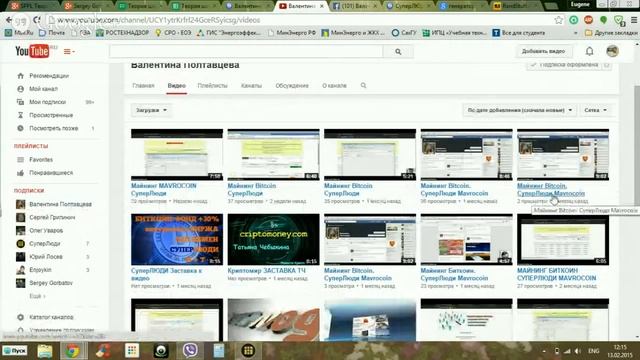Image resolution: width=640 pixels, height=360 pixels.
Task: Open File Explorer from taskbar
Action: [x=45, y=351]
